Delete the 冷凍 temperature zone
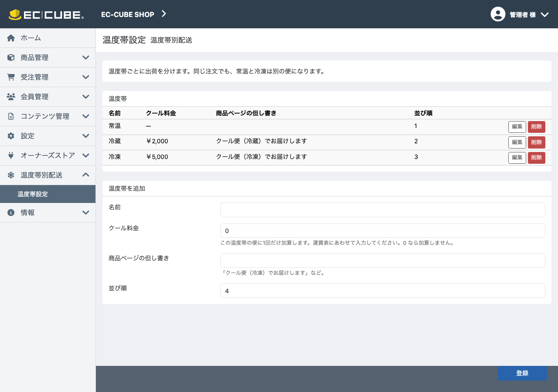The width and height of the screenshot is (558, 392). pyautogui.click(x=537, y=158)
